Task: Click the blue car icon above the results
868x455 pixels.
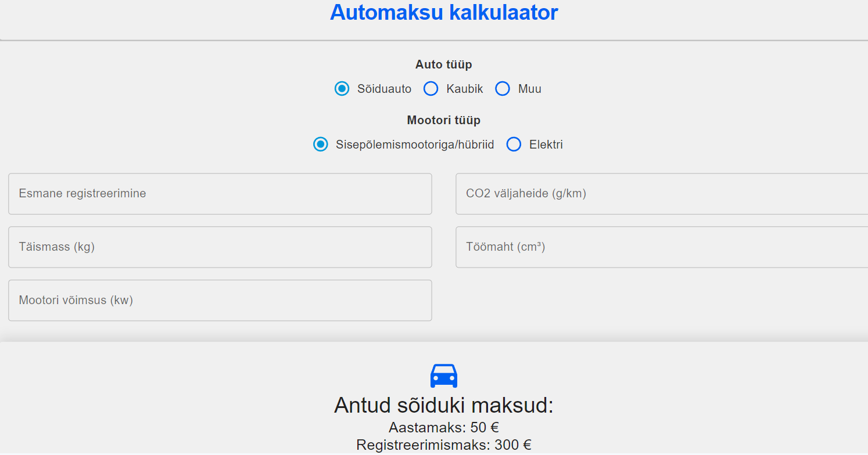Action: 444,375
